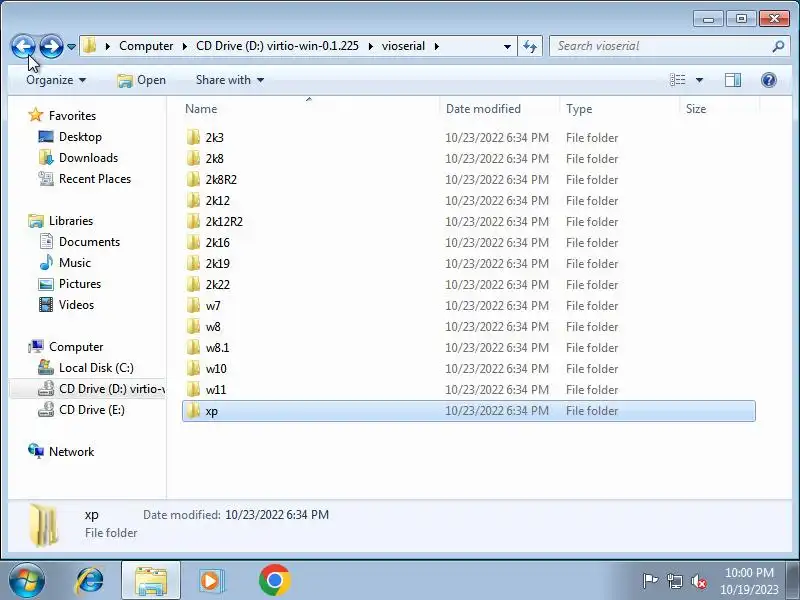Viewport: 800px width, 600px height.
Task: Select the 2k19 folder icon
Action: click(x=193, y=263)
